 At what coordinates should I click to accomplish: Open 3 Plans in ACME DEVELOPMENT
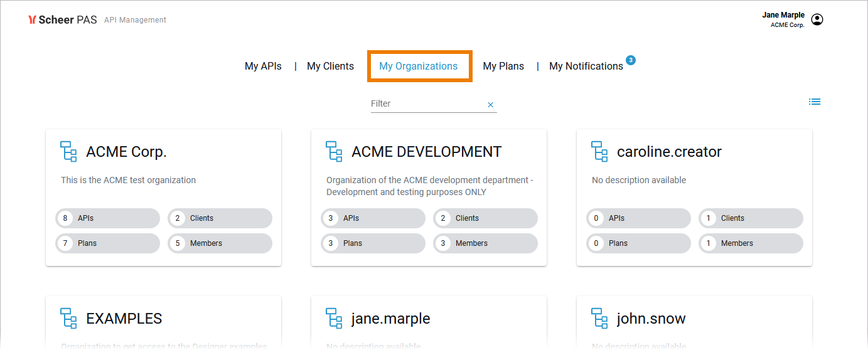pyautogui.click(x=373, y=243)
